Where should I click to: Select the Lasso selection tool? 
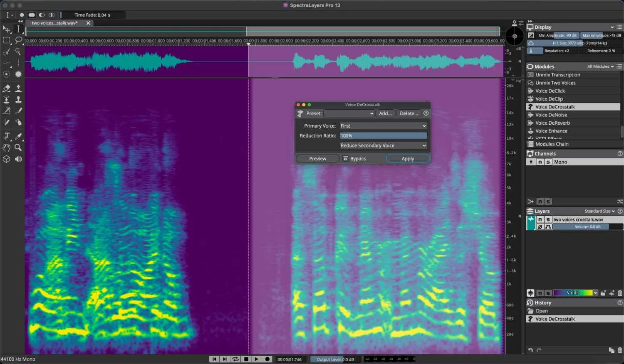18,40
